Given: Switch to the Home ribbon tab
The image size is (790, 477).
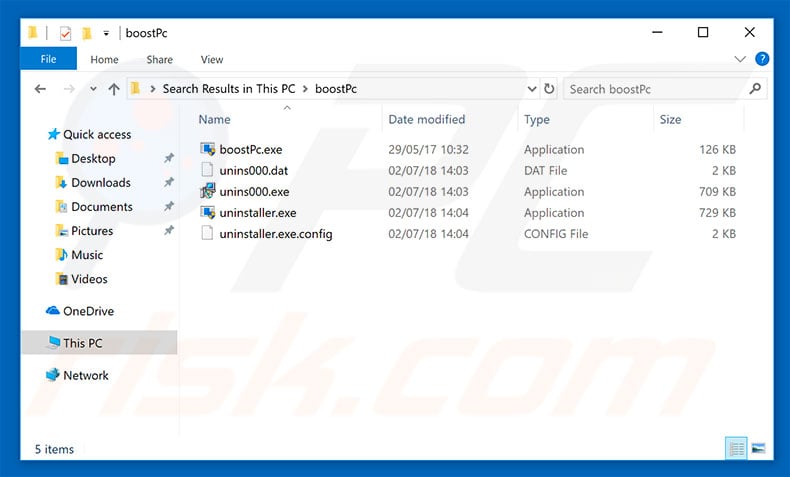Looking at the screenshot, I should [x=104, y=59].
